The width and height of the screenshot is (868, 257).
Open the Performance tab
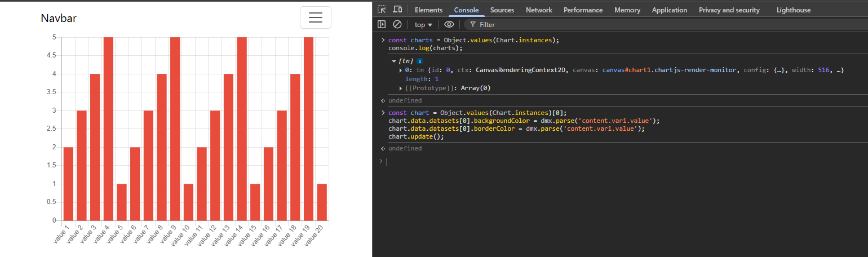point(583,10)
